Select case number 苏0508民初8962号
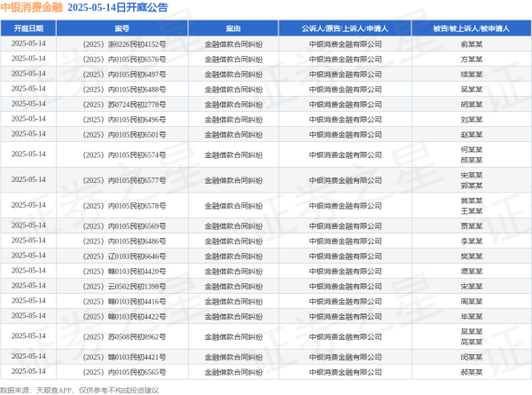The image size is (532, 395). click(x=137, y=336)
